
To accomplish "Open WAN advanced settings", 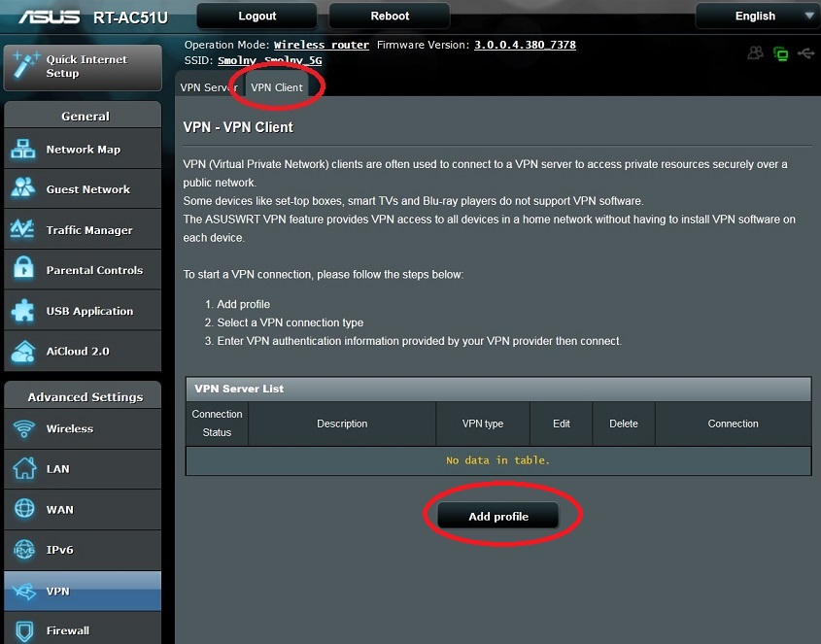I will pos(83,509).
